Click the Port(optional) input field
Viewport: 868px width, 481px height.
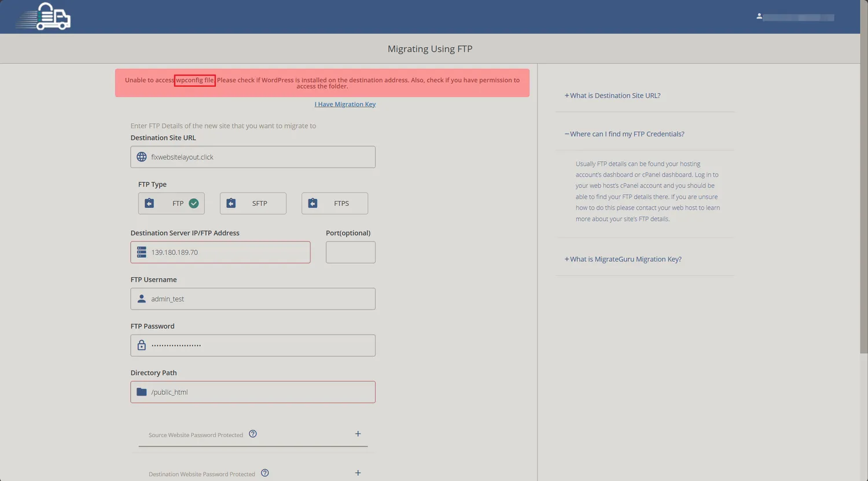pos(350,253)
